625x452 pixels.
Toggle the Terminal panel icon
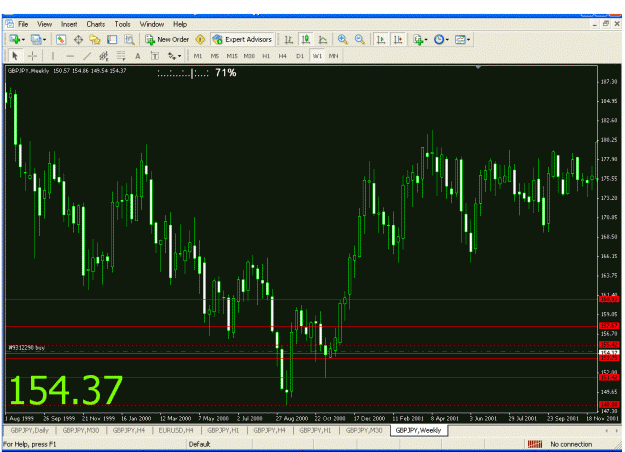[x=112, y=39]
